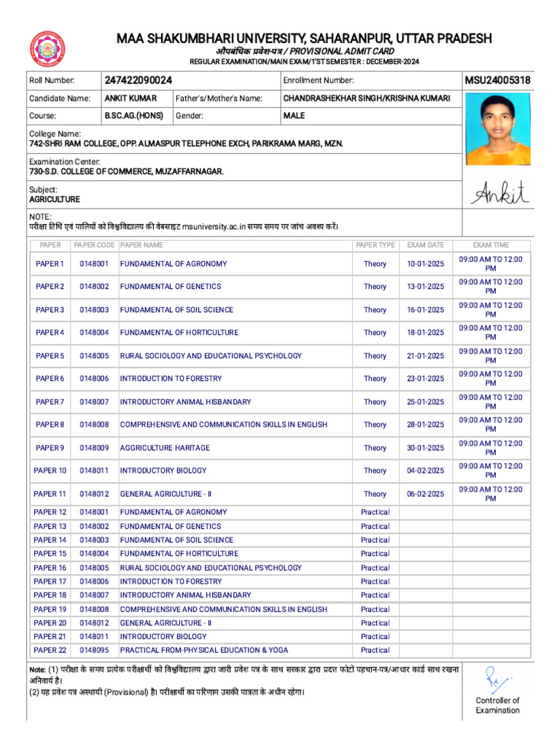Click PRACTICAL FROM-PHYSICAL EDUCATION & YOGA paper name
The height and width of the screenshot is (747, 560).
click(x=204, y=650)
